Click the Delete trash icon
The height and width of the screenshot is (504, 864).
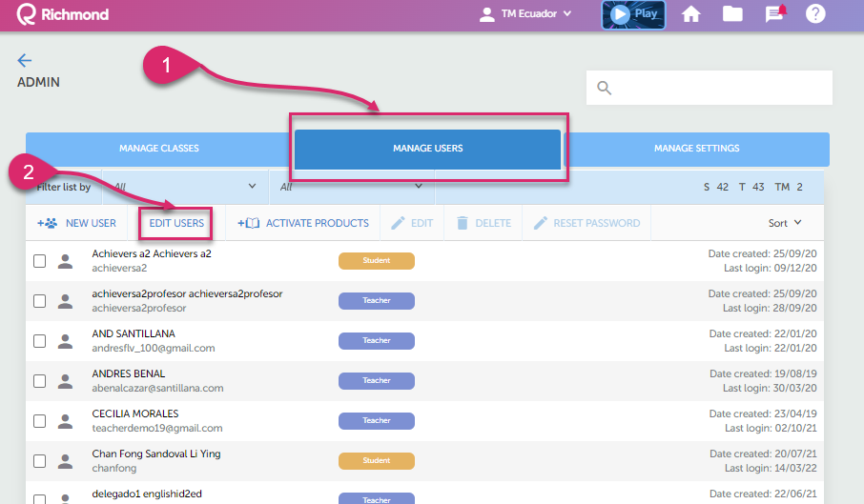pos(463,223)
